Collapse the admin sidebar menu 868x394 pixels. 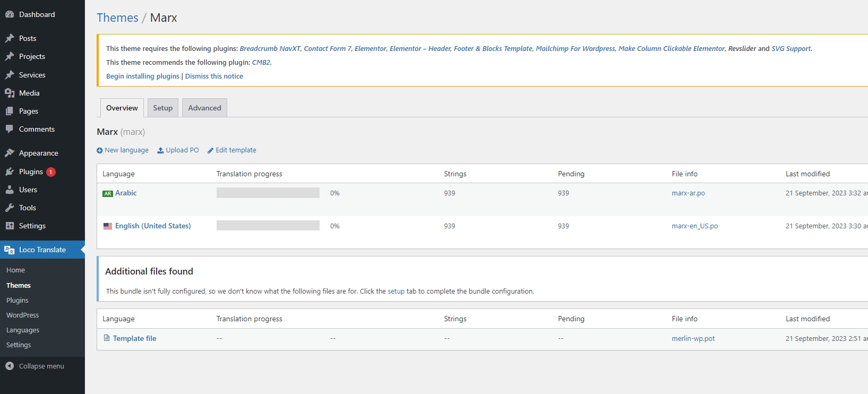pos(35,366)
